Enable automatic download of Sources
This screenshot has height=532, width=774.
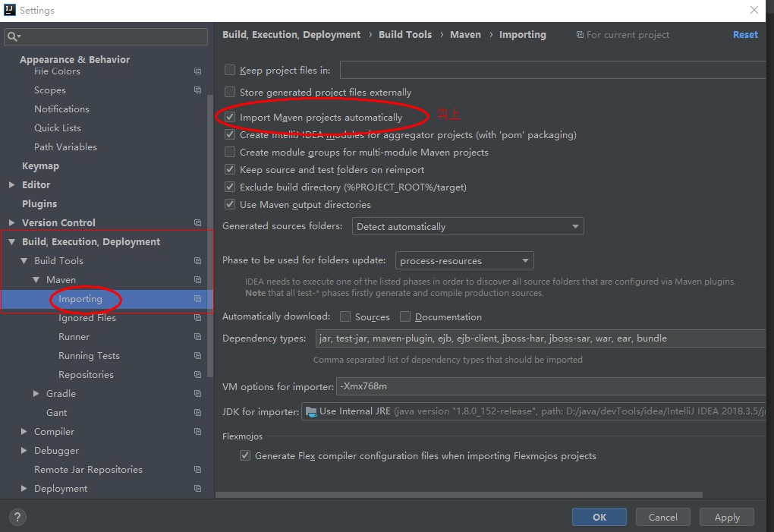tap(345, 316)
